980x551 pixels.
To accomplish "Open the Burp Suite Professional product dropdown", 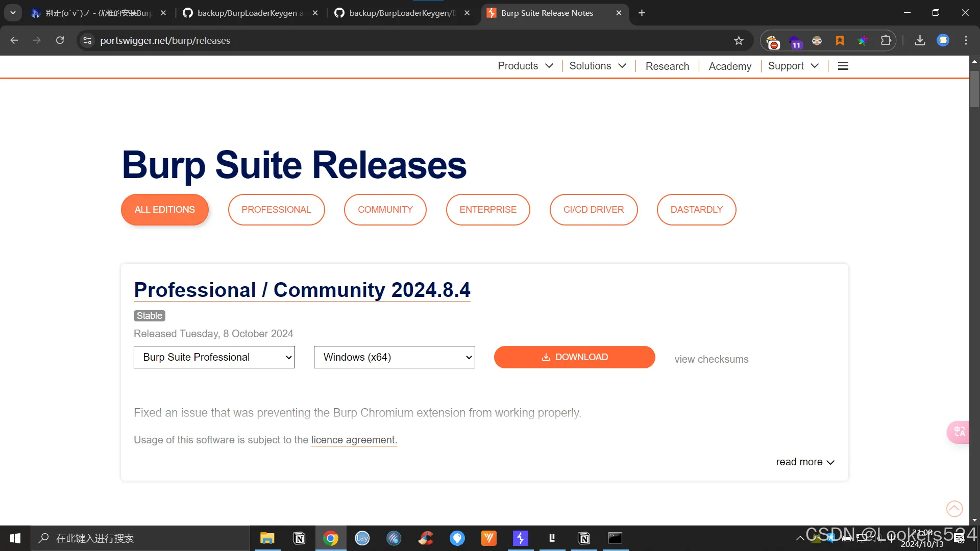I will pyautogui.click(x=214, y=357).
